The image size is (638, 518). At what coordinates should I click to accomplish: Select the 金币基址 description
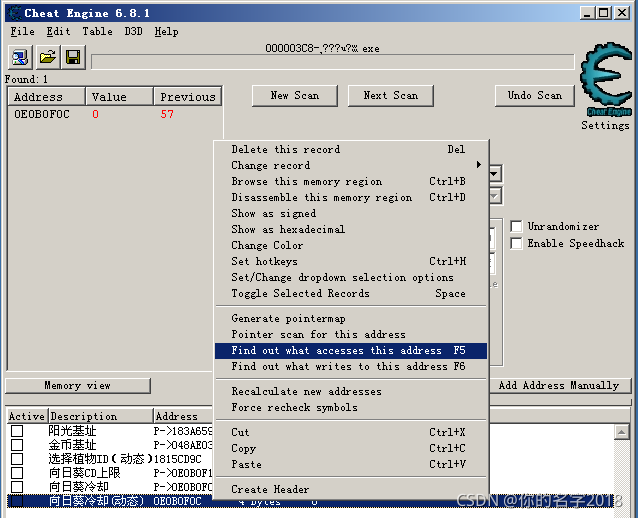pos(72,445)
